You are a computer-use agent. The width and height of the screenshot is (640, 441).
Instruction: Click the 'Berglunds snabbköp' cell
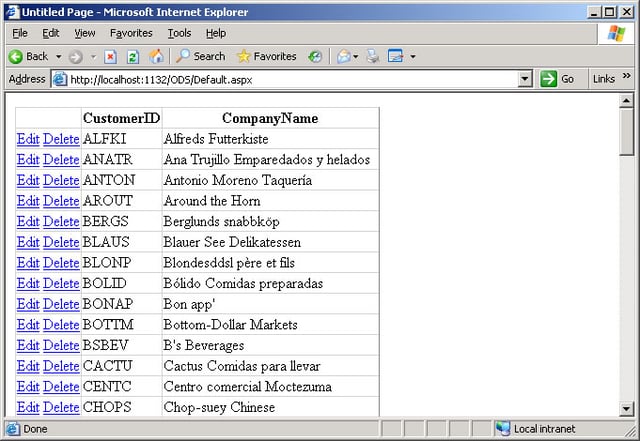(x=271, y=221)
